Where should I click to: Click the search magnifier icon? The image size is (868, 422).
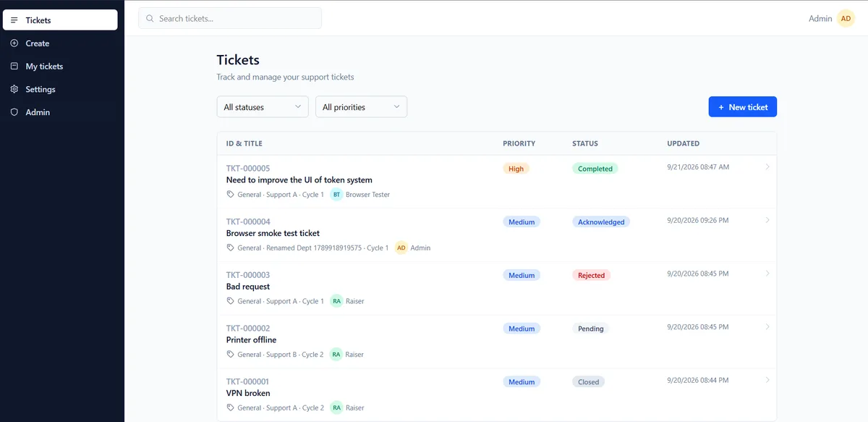(150, 18)
